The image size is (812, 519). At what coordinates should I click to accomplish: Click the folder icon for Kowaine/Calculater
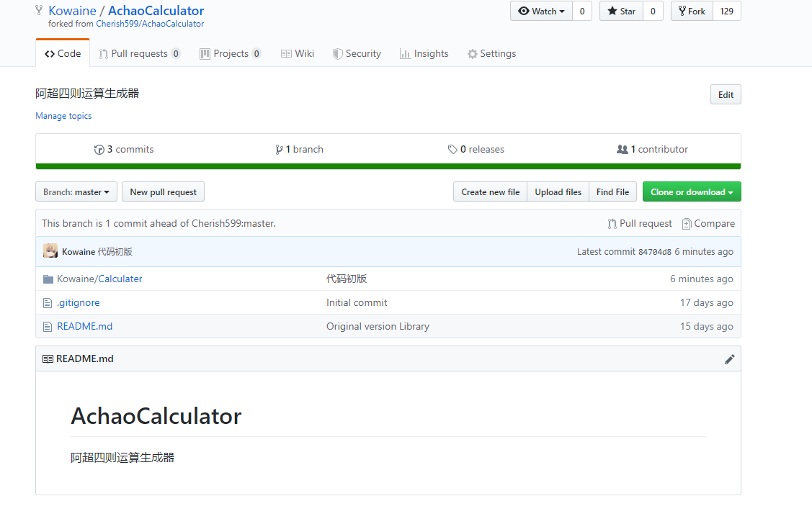tap(48, 279)
